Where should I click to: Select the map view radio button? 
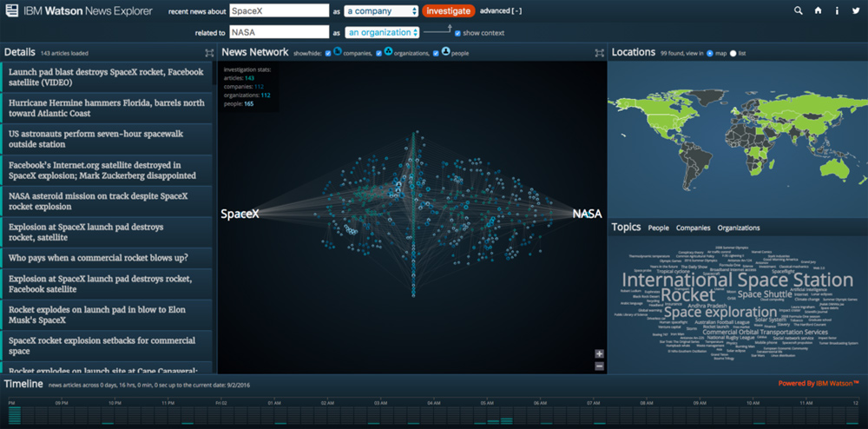710,54
